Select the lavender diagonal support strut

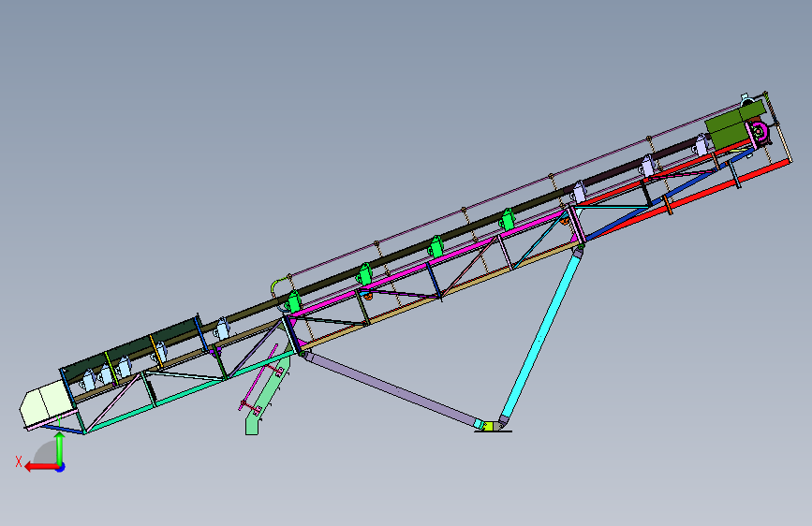[x=391, y=387]
